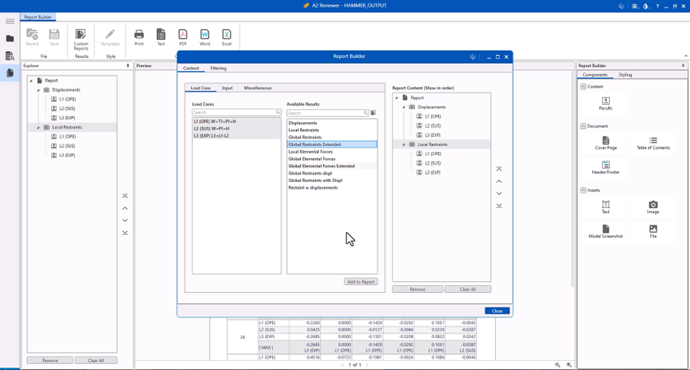Select Local Elemental Forces result
Image resolution: width=690 pixels, height=370 pixels.
tap(332, 152)
